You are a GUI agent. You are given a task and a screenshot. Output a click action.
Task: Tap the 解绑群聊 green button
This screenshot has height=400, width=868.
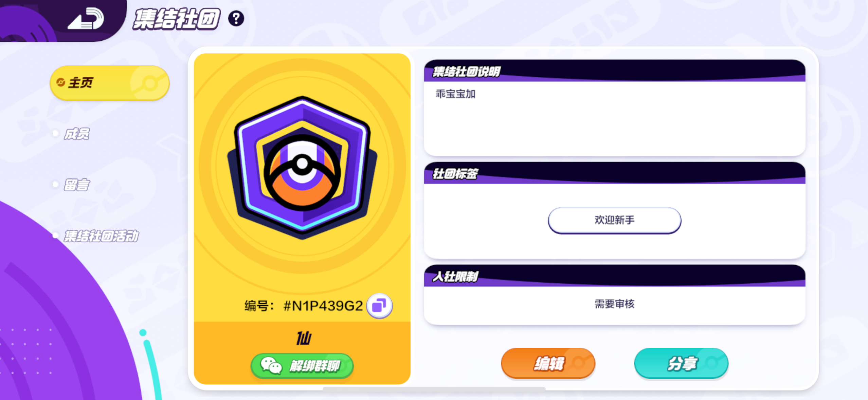pos(302,366)
